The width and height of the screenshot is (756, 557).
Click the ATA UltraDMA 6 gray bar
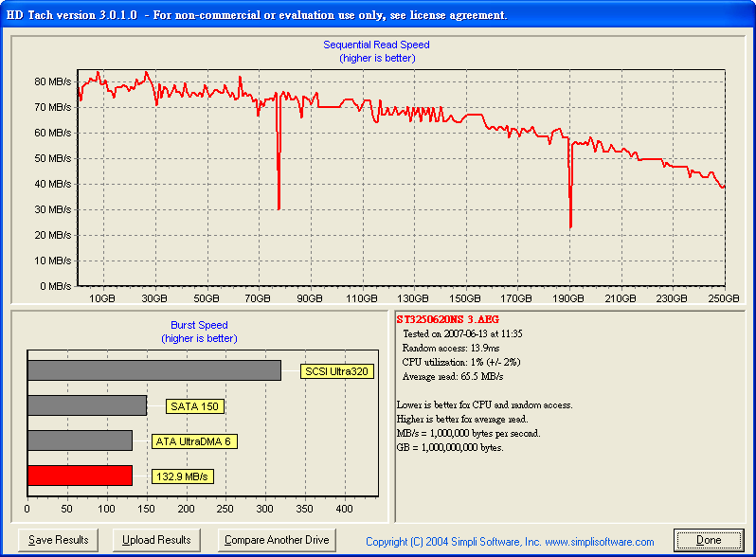tap(80, 440)
